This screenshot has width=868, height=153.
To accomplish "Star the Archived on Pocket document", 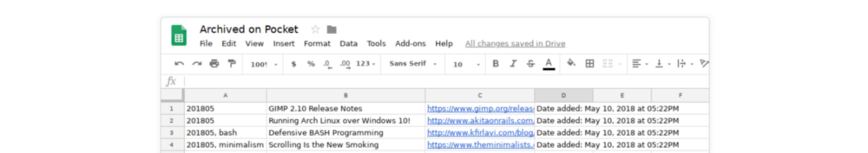I will point(315,30).
